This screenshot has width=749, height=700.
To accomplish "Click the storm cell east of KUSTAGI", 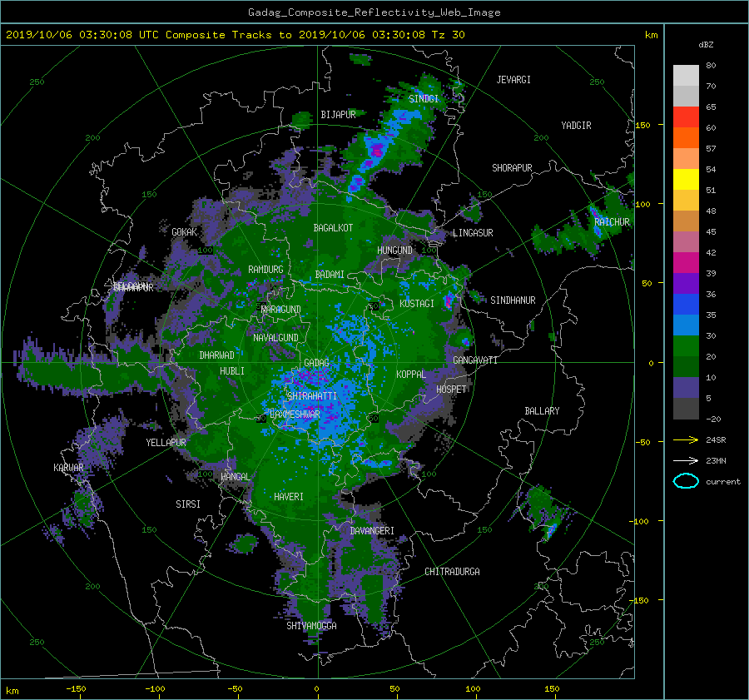I will (448, 301).
